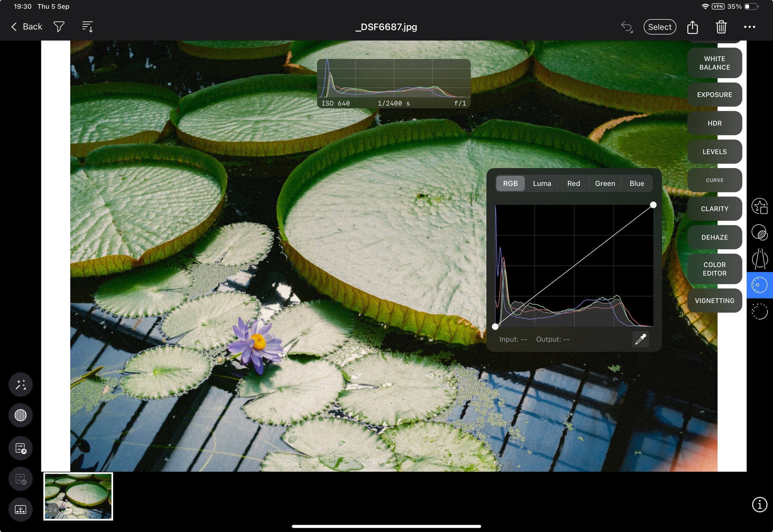Activate the curve eyedropper picker
This screenshot has height=532, width=773.
[641, 339]
